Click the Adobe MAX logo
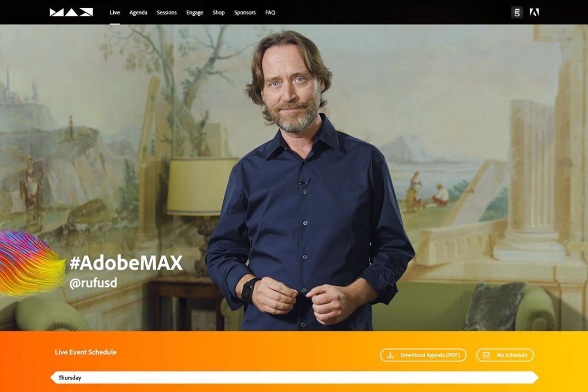The height and width of the screenshot is (392, 588). coord(71,13)
